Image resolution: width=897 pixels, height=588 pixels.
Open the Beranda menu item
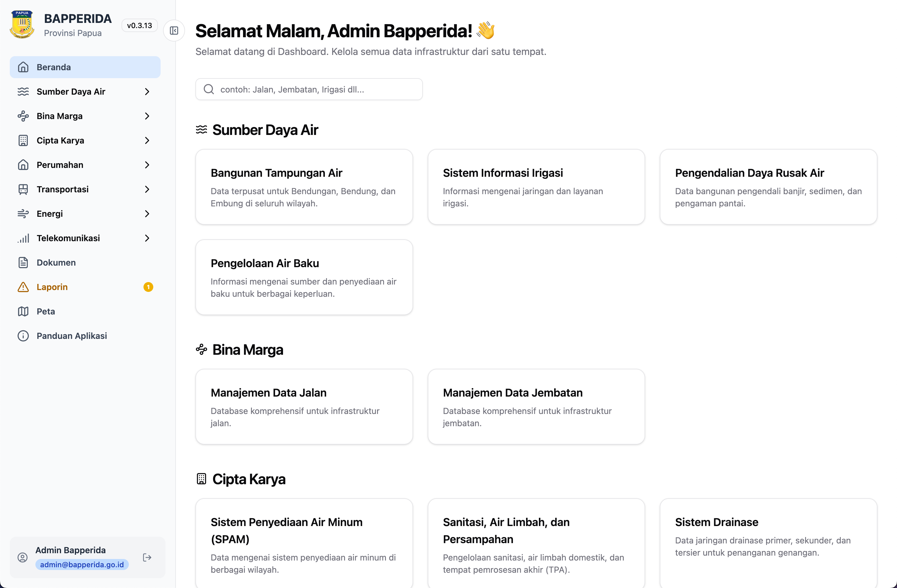(85, 67)
